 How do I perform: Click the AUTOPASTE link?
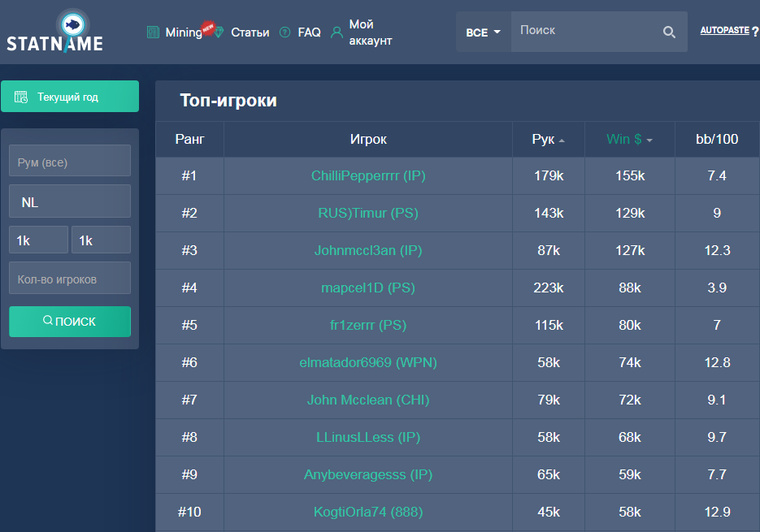pyautogui.click(x=724, y=30)
